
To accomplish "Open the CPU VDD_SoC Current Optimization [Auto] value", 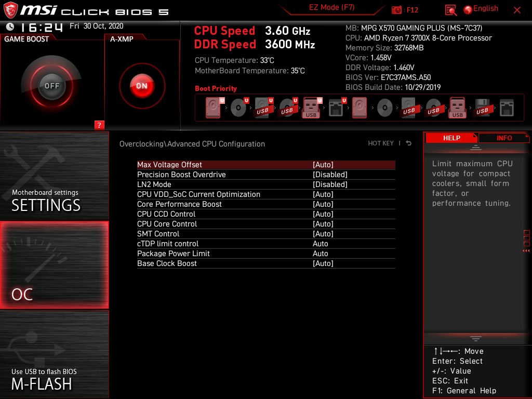I will (323, 194).
